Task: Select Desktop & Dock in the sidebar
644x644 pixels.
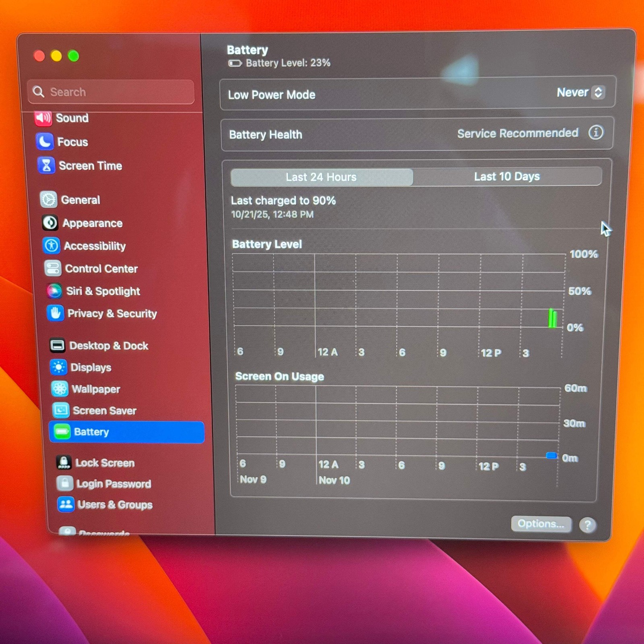Action: pyautogui.click(x=109, y=346)
